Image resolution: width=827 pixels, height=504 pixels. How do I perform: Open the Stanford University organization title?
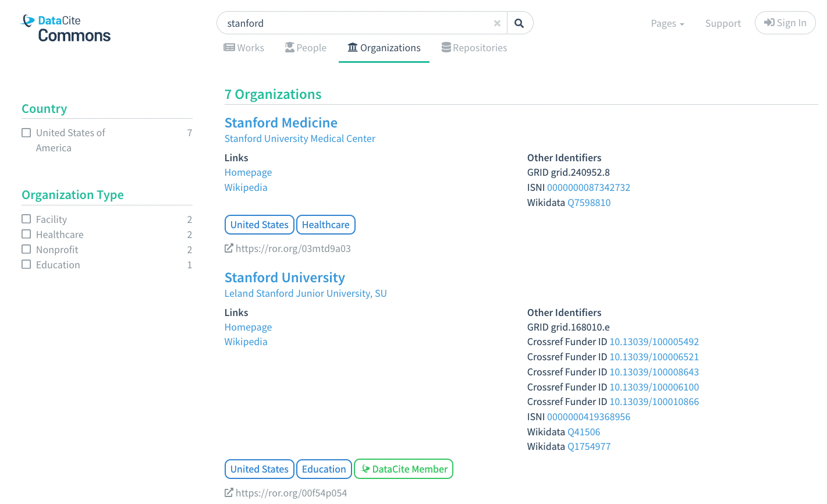(285, 278)
